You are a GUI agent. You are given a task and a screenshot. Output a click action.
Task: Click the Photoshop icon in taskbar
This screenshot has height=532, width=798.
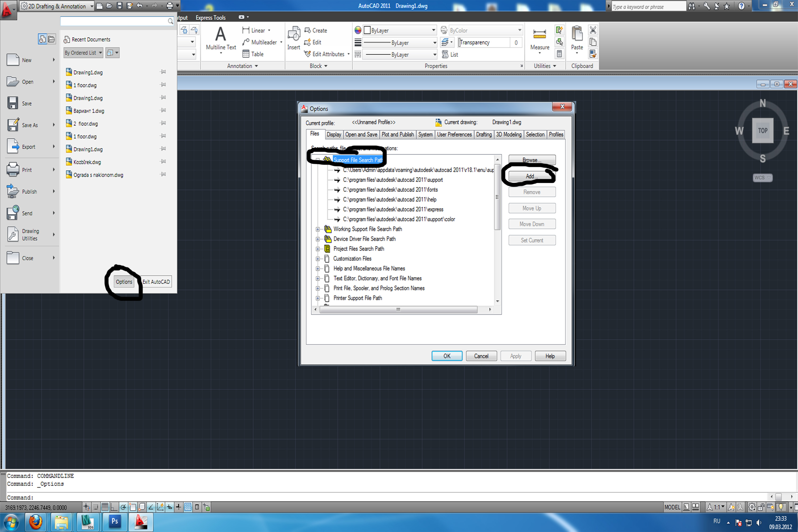[x=114, y=522]
